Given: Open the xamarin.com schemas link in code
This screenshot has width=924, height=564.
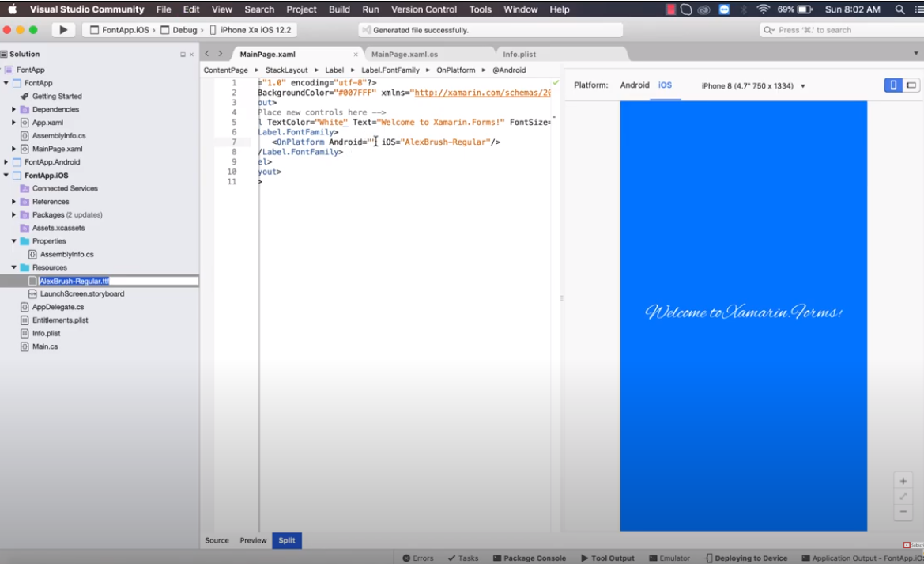Looking at the screenshot, I should [x=483, y=93].
